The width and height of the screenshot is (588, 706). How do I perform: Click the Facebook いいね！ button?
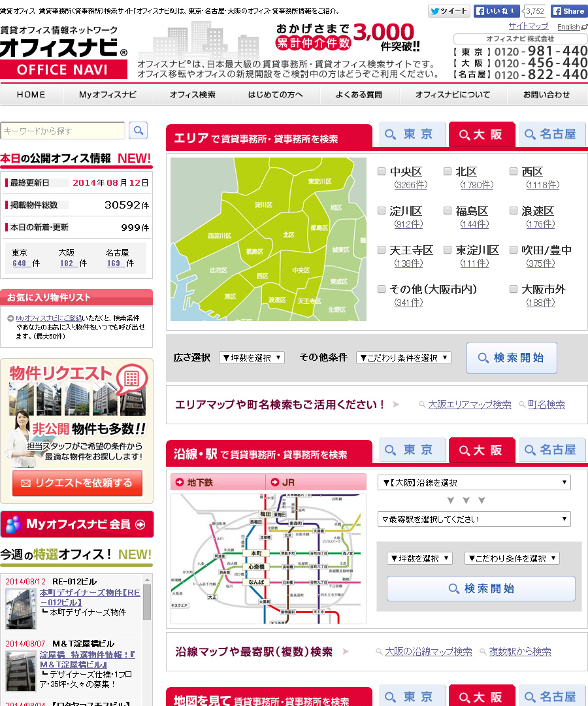coord(497,11)
